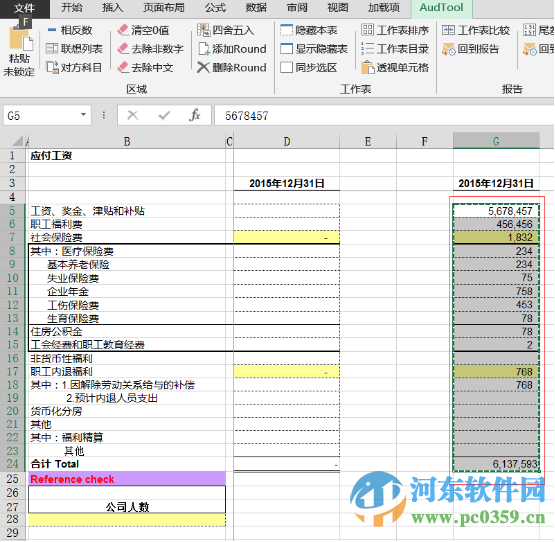This screenshot has width=555, height=542.
Task: Select the cell showing 1,832
Action: click(496, 238)
